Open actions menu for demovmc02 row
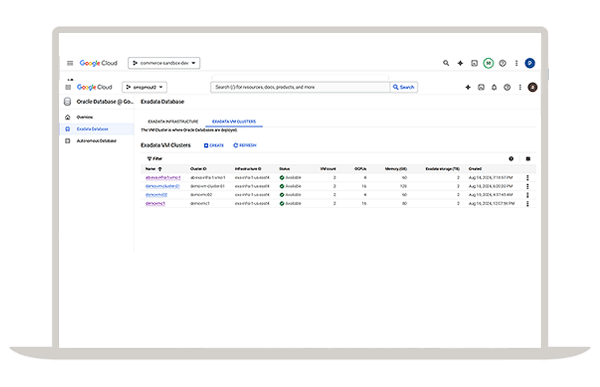This screenshot has height=387, width=600. [x=528, y=195]
